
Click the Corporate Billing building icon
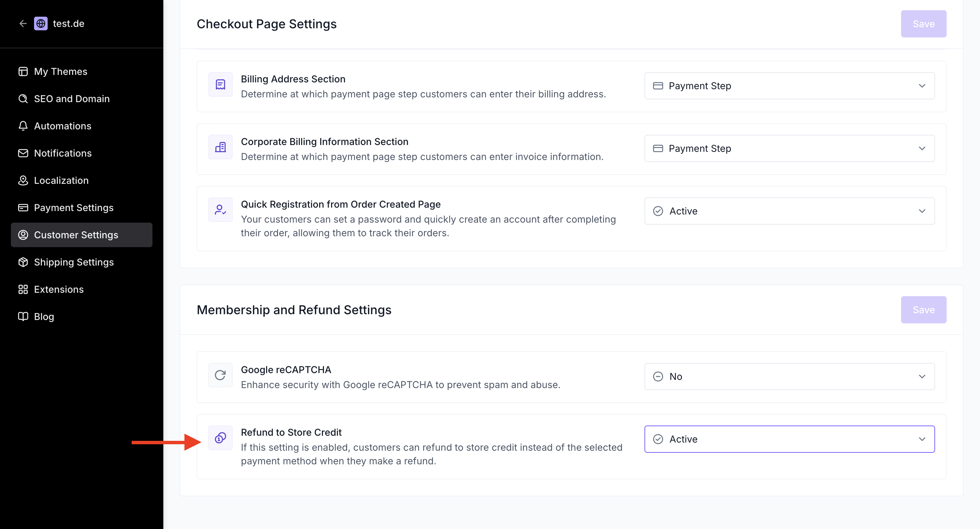pyautogui.click(x=220, y=147)
